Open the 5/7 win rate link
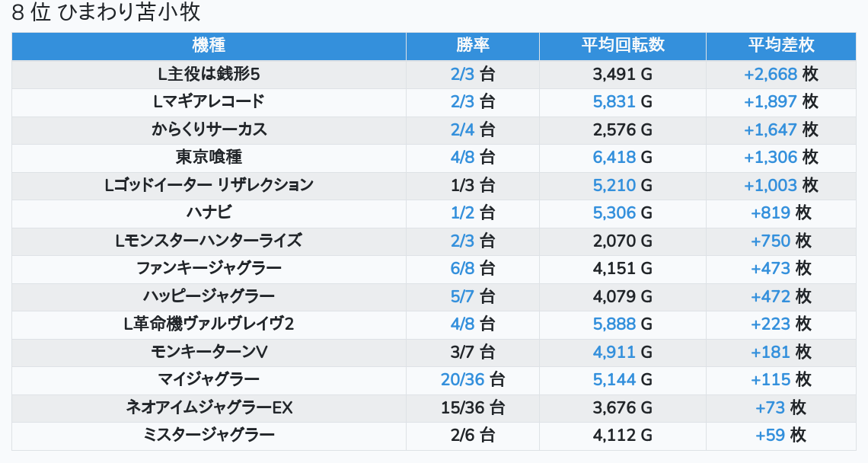Viewport: 868px width, 463px height. [462, 297]
